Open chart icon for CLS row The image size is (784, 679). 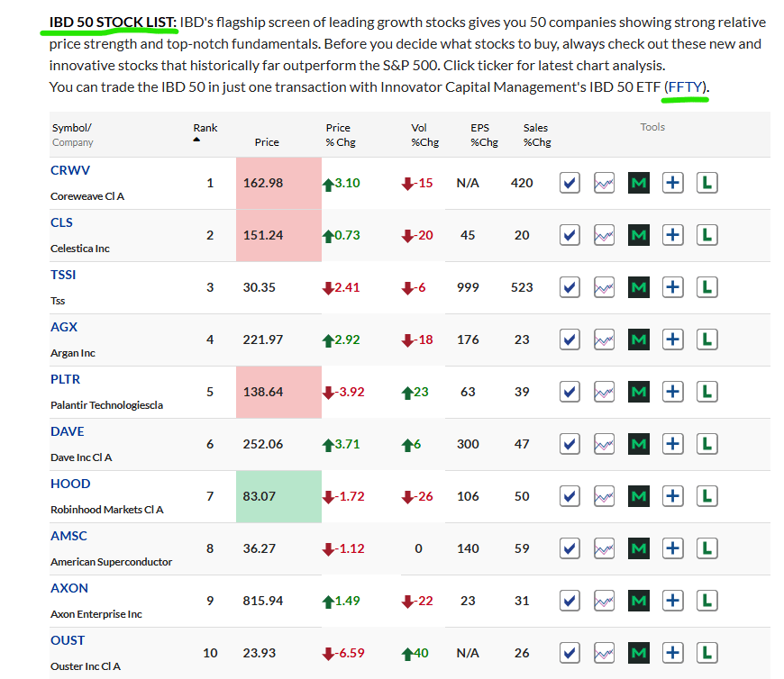coord(604,235)
